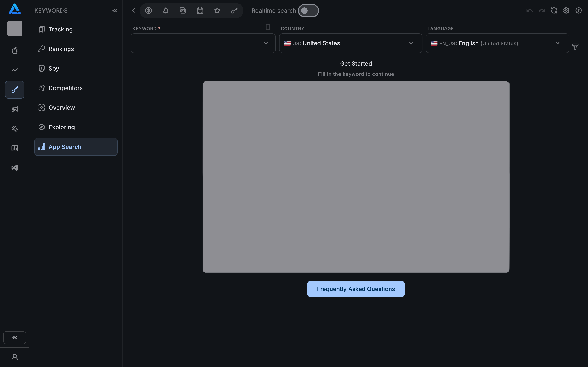Viewport: 588px width, 367px height.
Task: Expand the keyword field chevron
Action: pyautogui.click(x=266, y=43)
